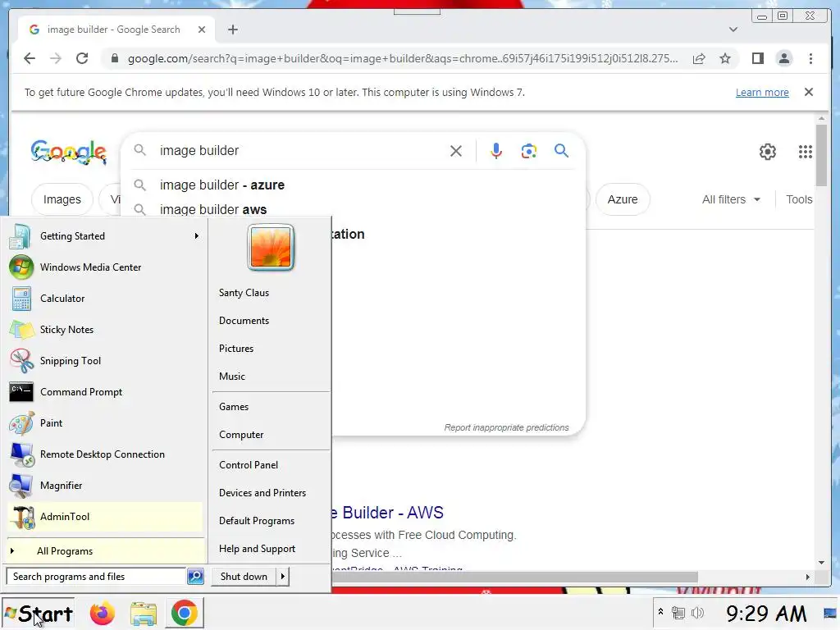Go back in Chrome
This screenshot has height=630, width=840.
tap(30, 58)
